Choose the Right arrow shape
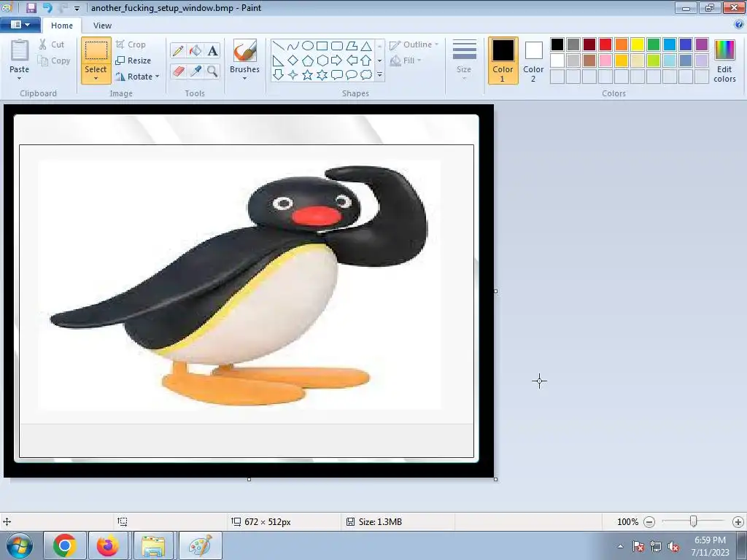The height and width of the screenshot is (560, 747). pos(337,61)
